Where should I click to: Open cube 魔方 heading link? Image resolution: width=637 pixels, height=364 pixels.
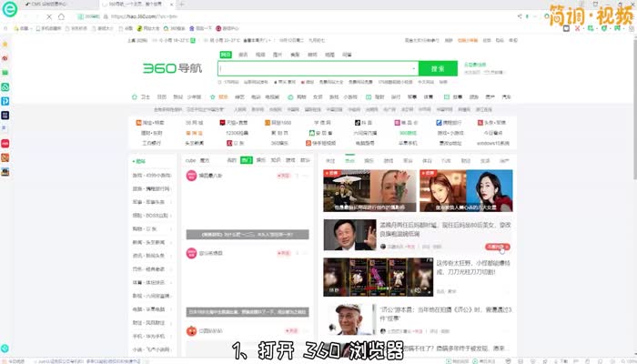[x=197, y=160]
